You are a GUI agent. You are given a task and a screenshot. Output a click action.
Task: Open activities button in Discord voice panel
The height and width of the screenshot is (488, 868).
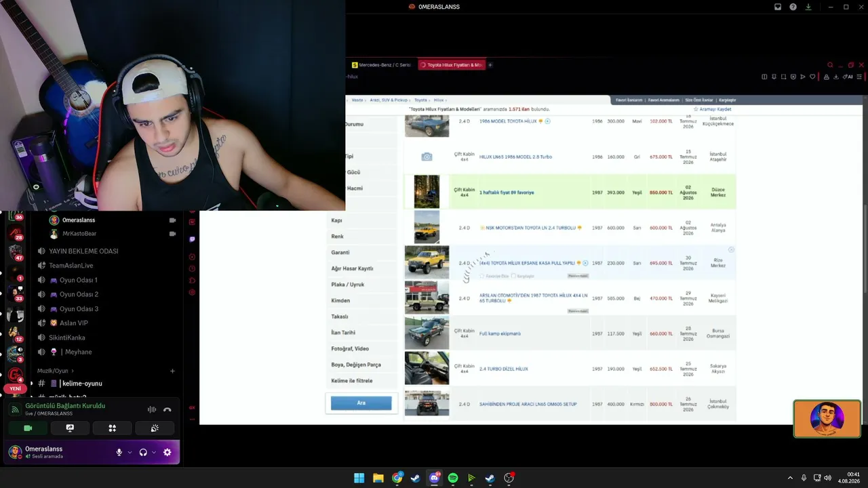(x=113, y=428)
